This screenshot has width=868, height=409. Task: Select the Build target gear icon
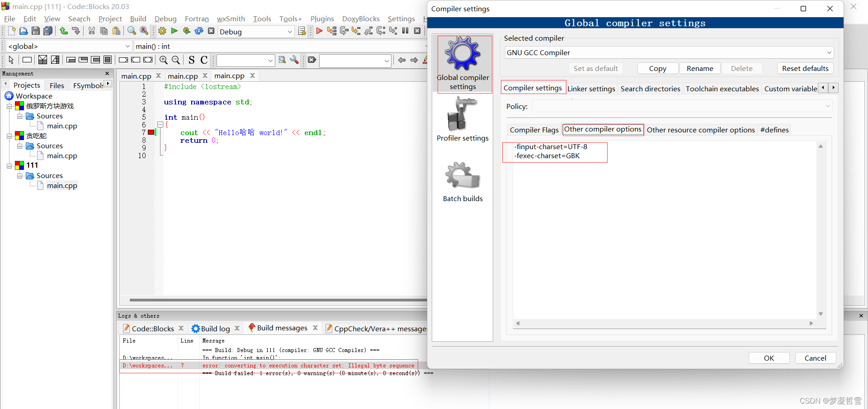click(161, 31)
